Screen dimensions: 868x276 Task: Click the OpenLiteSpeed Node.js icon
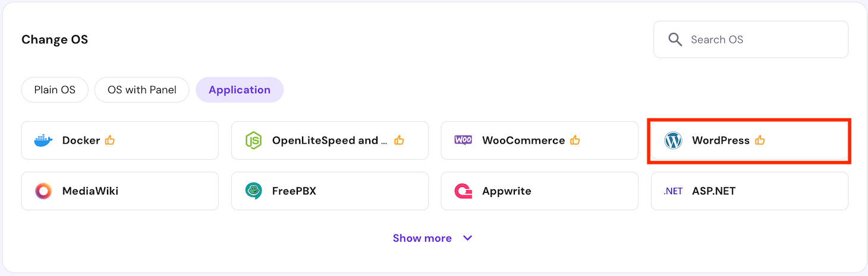253,141
